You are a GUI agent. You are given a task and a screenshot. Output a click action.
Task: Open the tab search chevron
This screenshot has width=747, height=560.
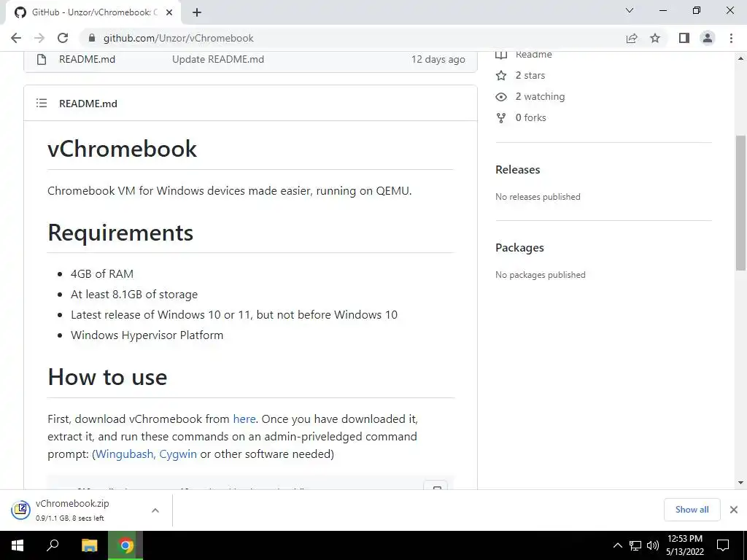tap(630, 10)
